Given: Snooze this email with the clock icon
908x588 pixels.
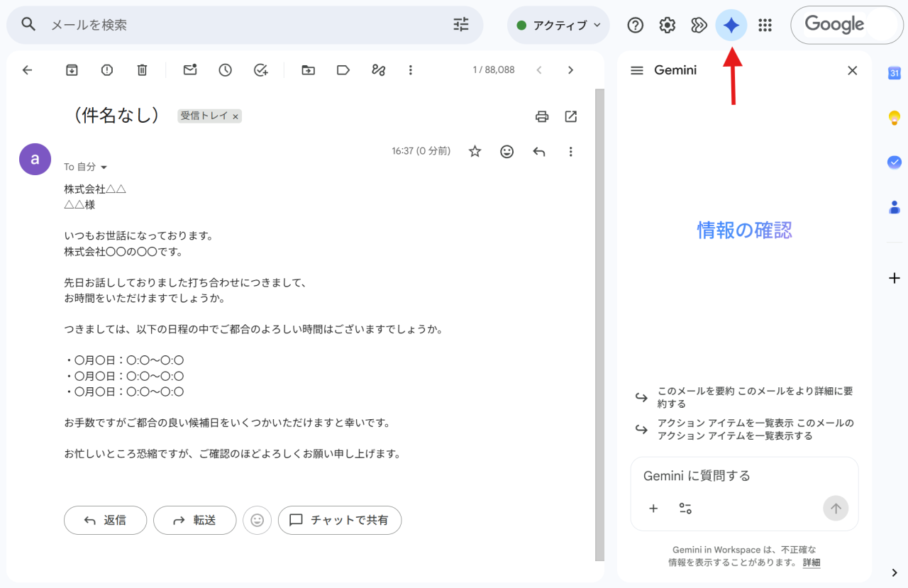Looking at the screenshot, I should point(225,70).
